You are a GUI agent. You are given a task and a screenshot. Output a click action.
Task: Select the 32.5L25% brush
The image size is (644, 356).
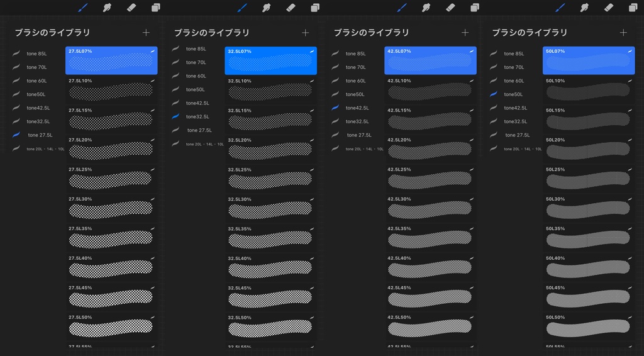click(270, 179)
